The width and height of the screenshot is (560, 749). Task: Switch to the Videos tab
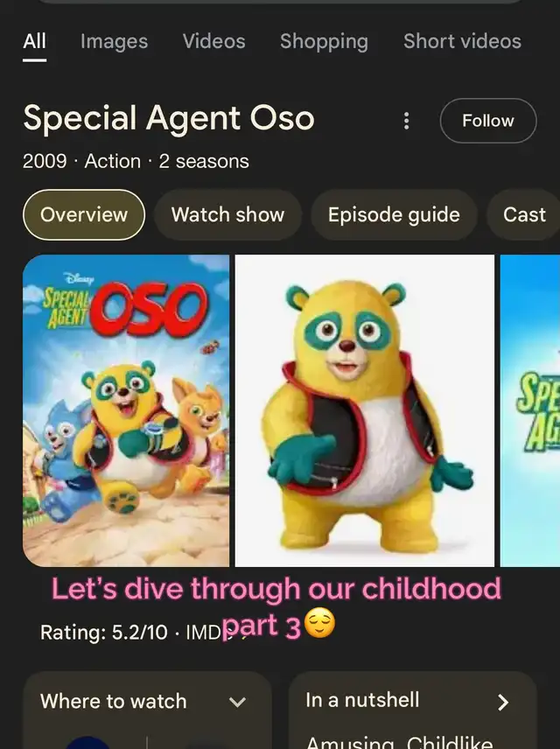(214, 41)
